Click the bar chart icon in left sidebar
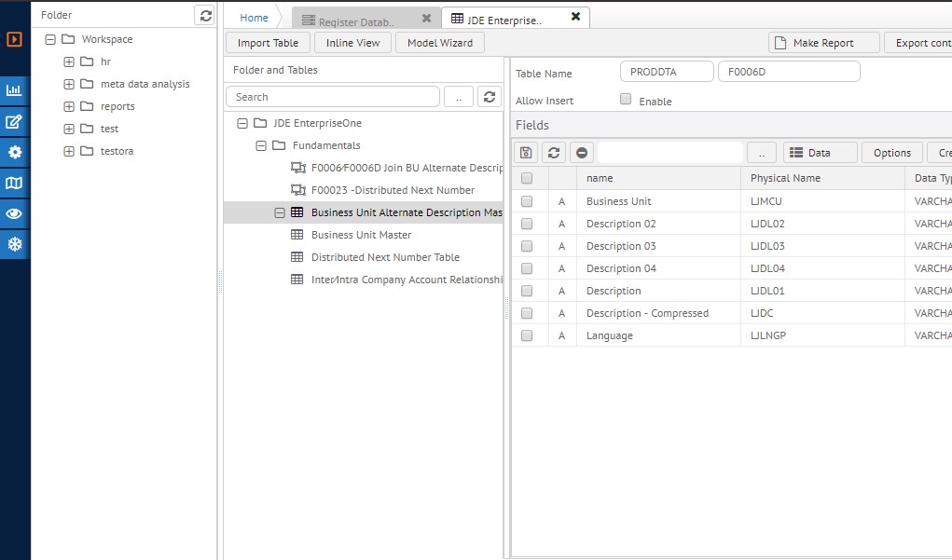The image size is (952, 560). click(14, 90)
